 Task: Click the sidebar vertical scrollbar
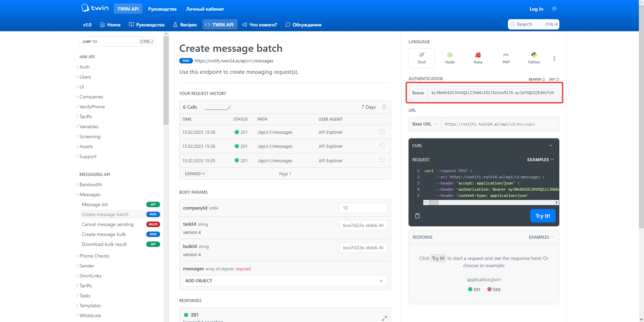coord(166,80)
